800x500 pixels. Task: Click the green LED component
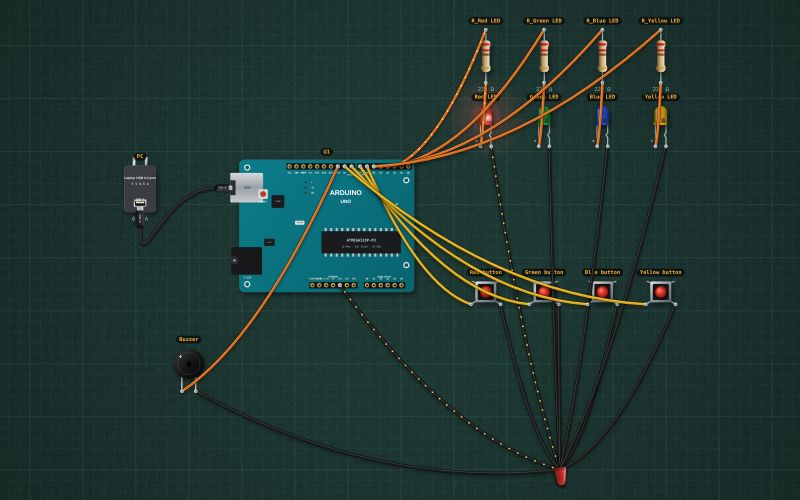coord(544,116)
